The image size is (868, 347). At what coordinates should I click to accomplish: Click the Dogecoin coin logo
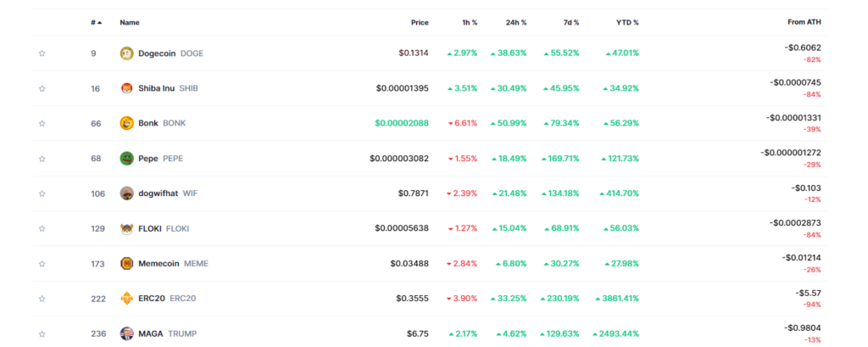127,53
